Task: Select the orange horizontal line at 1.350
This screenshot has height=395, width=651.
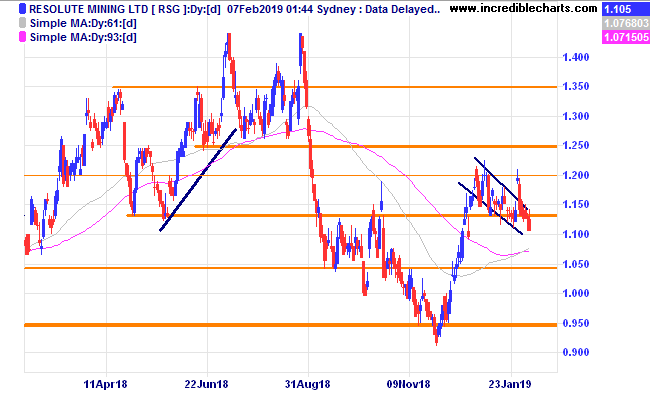Action: click(x=335, y=87)
